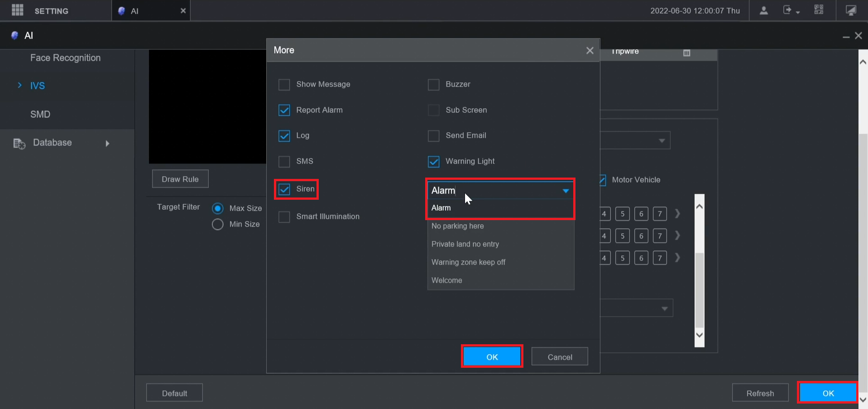The height and width of the screenshot is (409, 868).
Task: Enable the Show Message checkbox
Action: point(284,85)
